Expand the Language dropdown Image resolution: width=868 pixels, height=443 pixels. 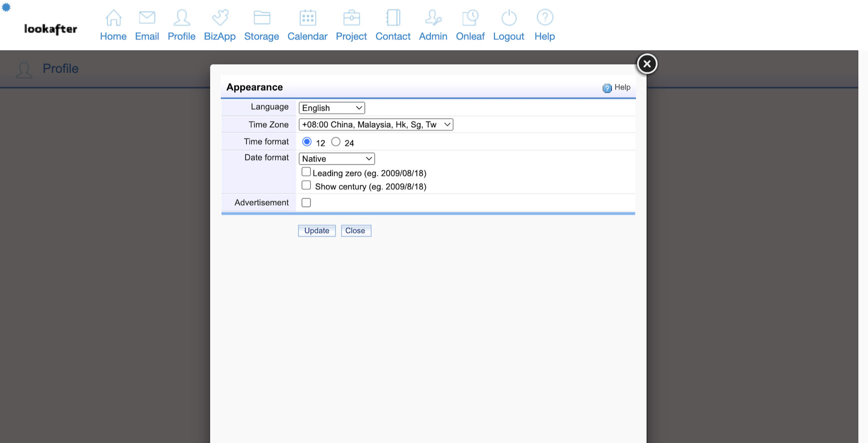[x=332, y=108]
